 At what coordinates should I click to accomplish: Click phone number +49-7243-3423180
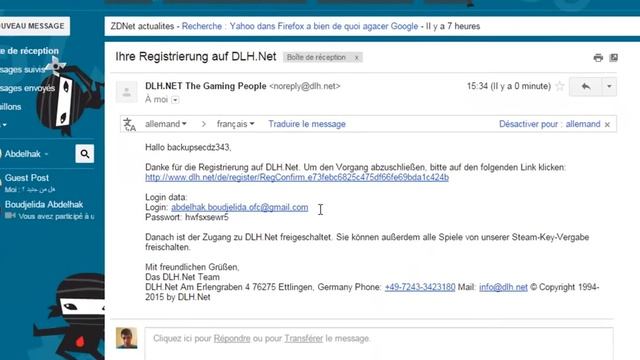420,287
